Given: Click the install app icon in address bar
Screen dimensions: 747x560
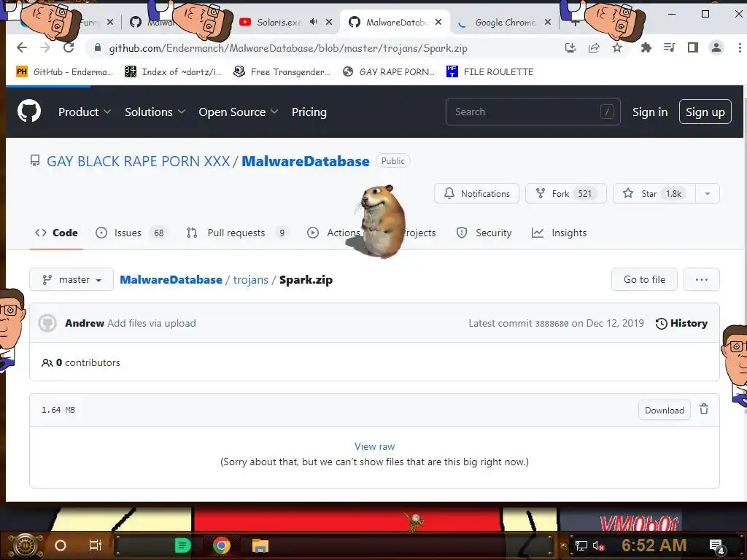Looking at the screenshot, I should click(570, 47).
